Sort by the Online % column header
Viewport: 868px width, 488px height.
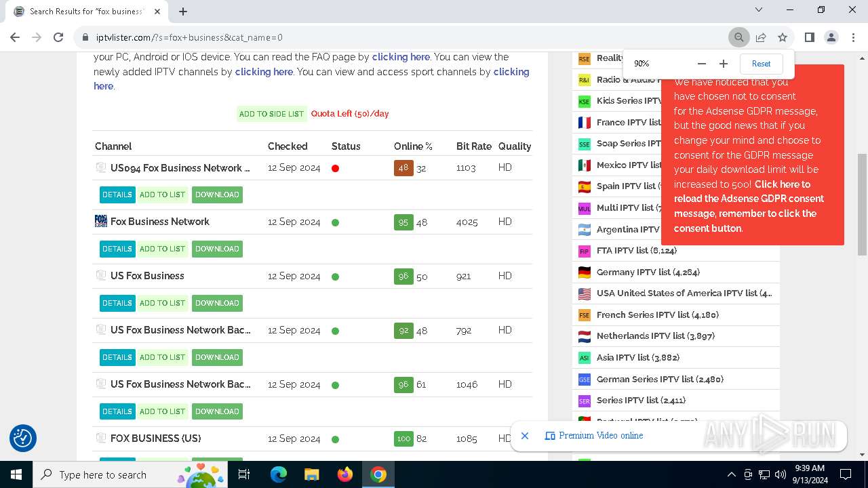[413, 146]
